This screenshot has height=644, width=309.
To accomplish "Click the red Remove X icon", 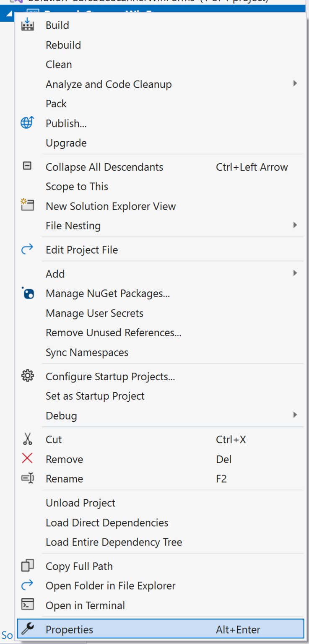I will pos(27,459).
